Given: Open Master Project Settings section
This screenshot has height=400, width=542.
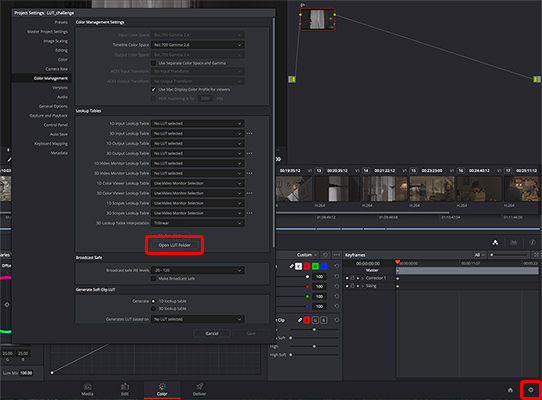Looking at the screenshot, I should point(47,31).
